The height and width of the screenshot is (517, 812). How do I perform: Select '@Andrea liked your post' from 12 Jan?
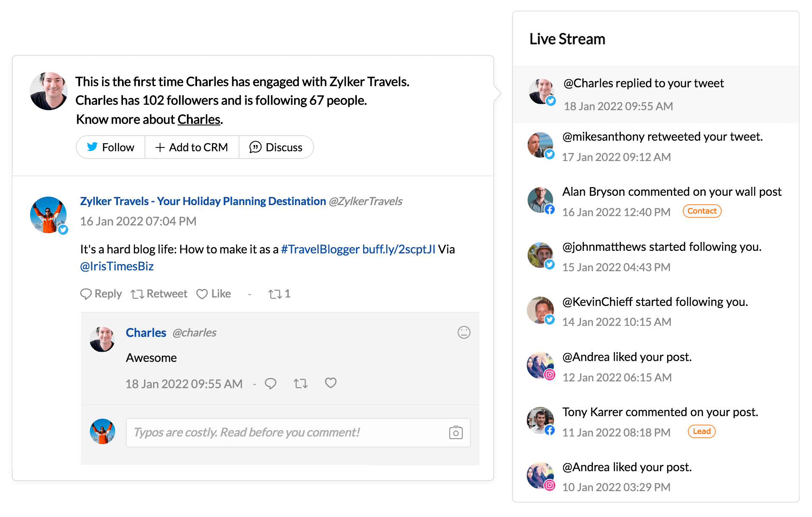point(656,367)
